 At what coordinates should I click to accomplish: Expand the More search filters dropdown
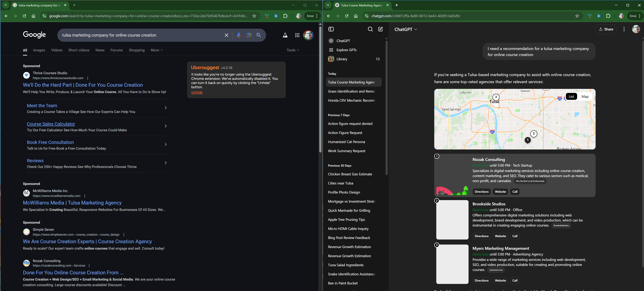pyautogui.click(x=156, y=50)
